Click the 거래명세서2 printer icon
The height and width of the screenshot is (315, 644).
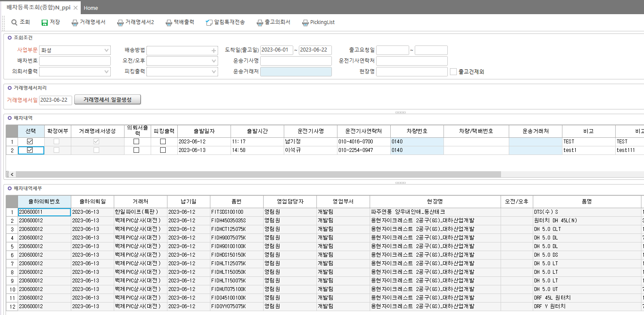click(120, 22)
